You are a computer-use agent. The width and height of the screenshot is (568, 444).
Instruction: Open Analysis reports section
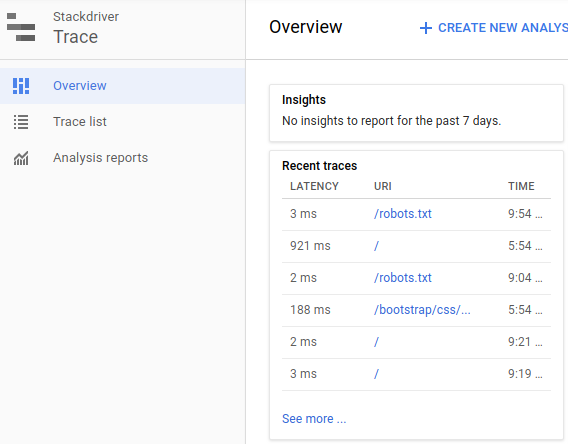[122, 158]
